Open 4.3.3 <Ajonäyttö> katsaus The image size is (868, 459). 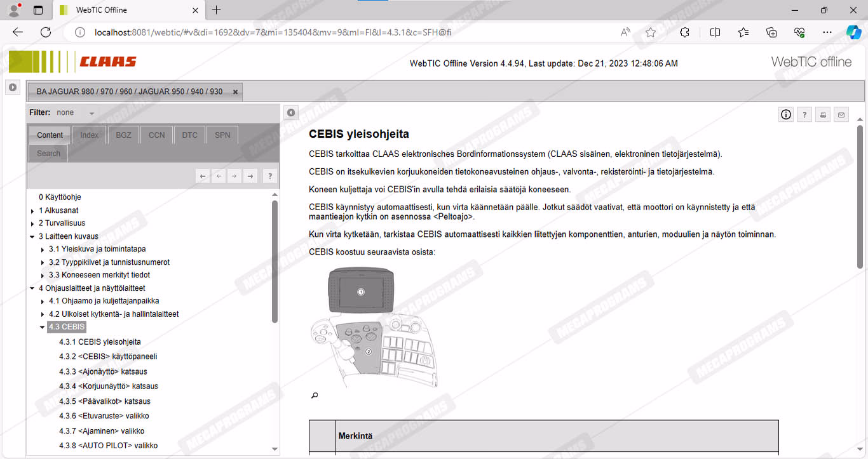(103, 372)
